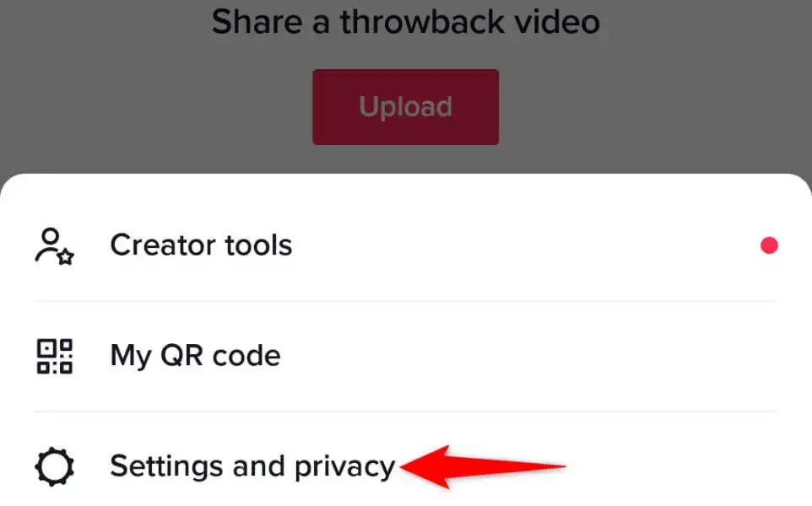Tap the QR code icon
812x506 pixels.
(54, 357)
